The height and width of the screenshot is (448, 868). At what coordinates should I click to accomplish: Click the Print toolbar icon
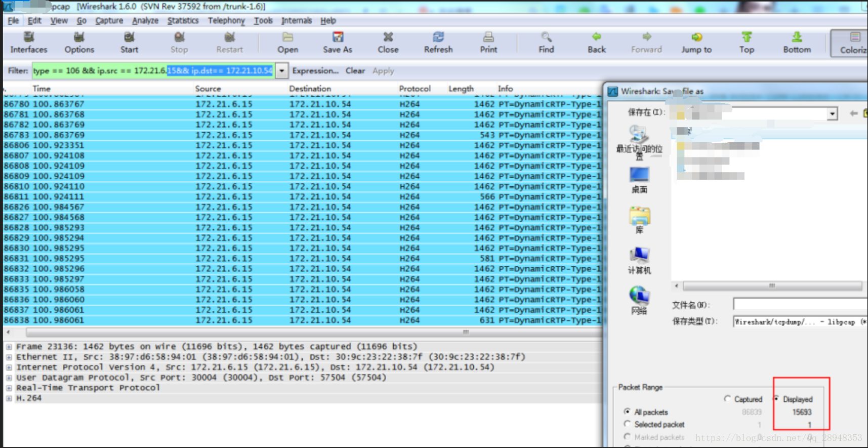(x=488, y=43)
